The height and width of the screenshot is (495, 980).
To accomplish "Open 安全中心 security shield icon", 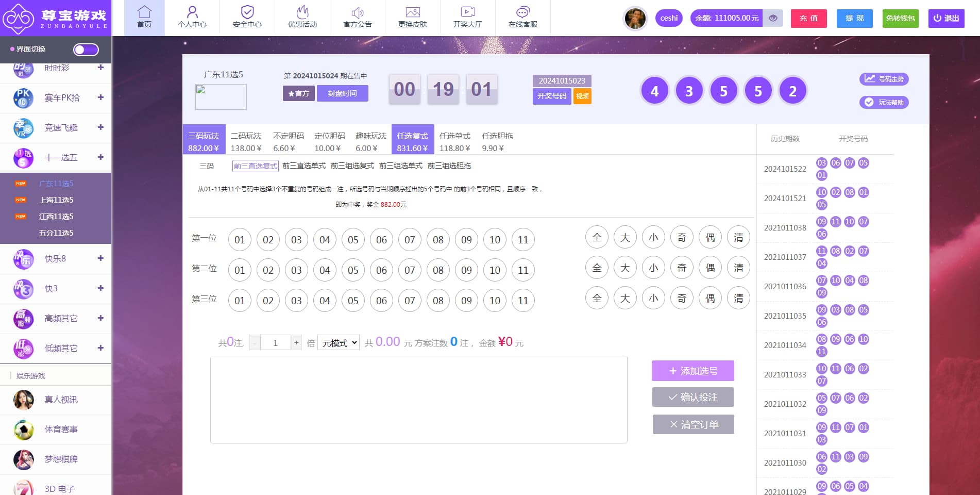I will click(247, 12).
